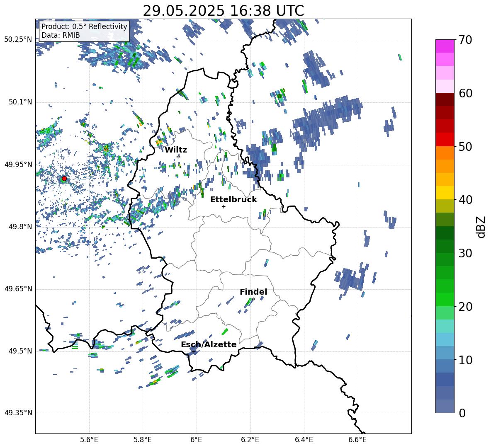Click the dBZ colorbar axis label
The height and width of the screenshot is (448, 491).
481,227
